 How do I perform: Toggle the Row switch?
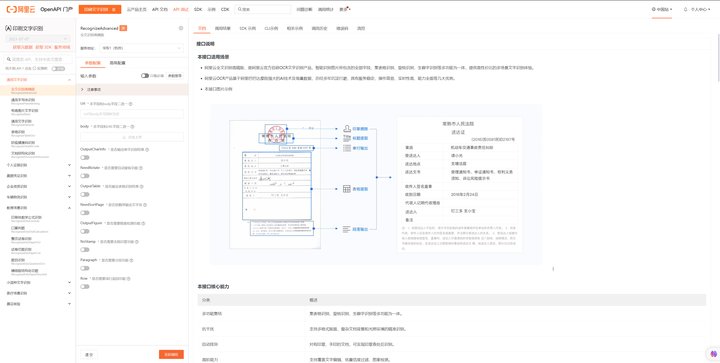(85, 286)
